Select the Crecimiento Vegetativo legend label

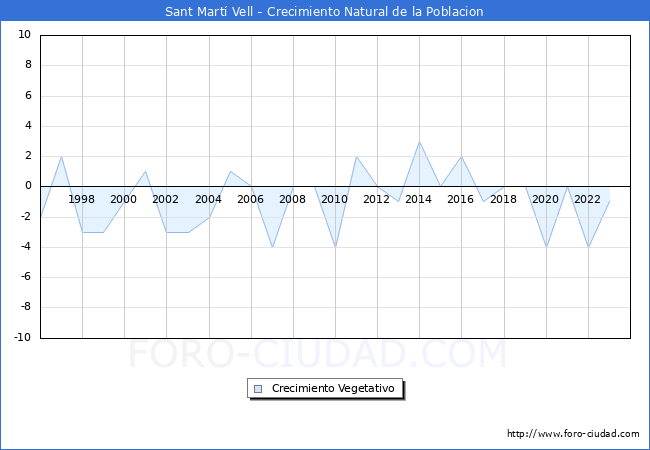coord(333,388)
